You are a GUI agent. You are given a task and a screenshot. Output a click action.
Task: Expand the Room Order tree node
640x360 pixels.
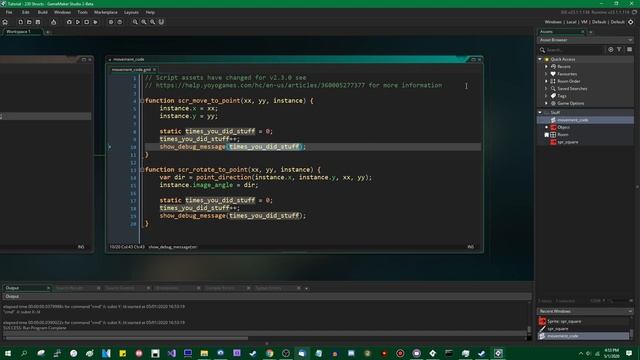pos(546,81)
